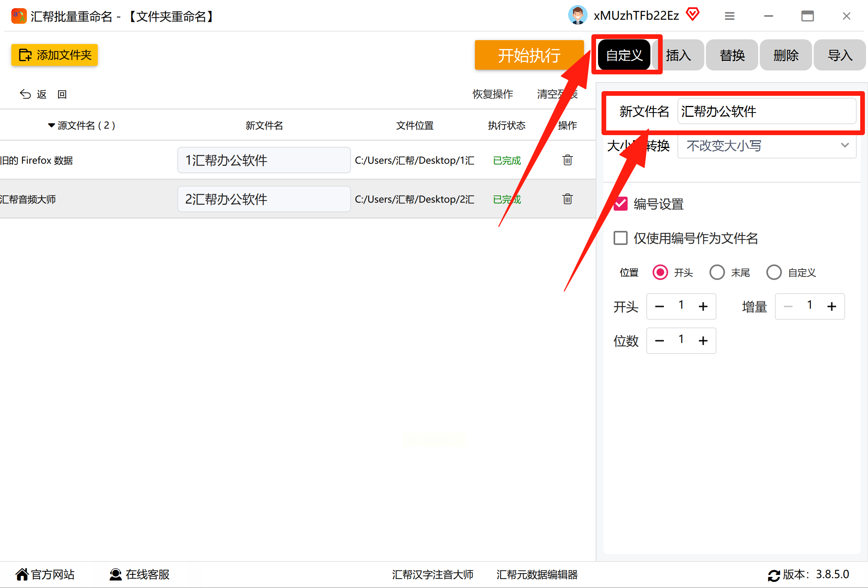Open the hamburger menu icon in title bar
The height and width of the screenshot is (588, 868).
[x=729, y=16]
